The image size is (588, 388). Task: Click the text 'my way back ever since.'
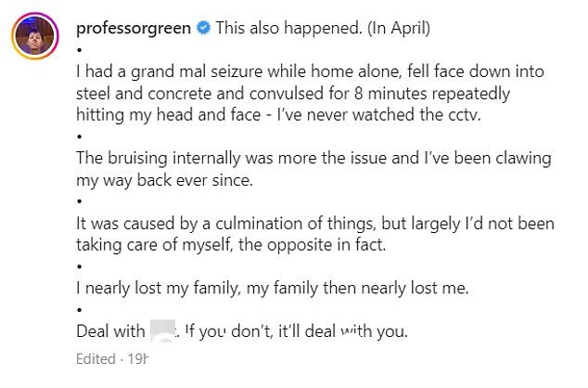165,180
